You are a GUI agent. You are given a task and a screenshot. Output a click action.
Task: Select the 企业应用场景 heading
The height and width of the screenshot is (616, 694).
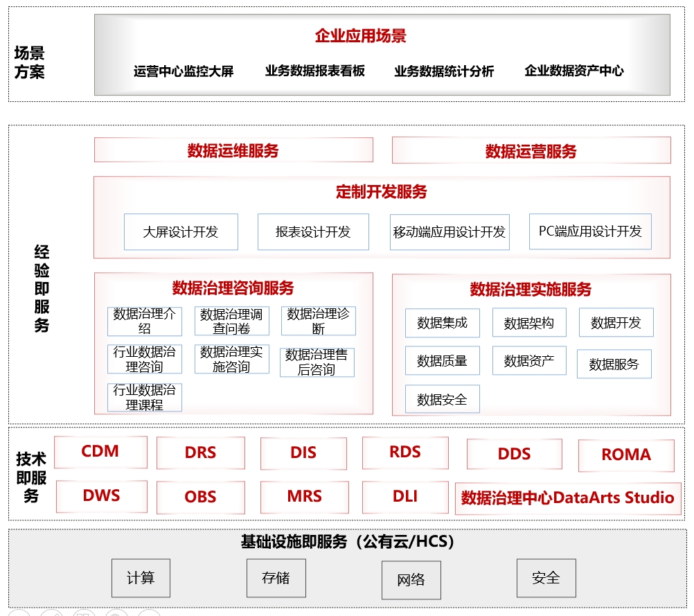(361, 36)
